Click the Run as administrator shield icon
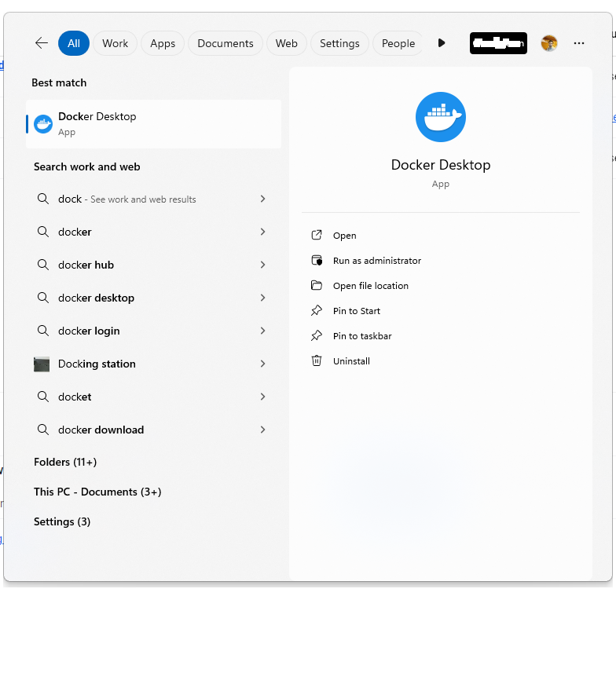The width and height of the screenshot is (616, 695). [x=317, y=260]
